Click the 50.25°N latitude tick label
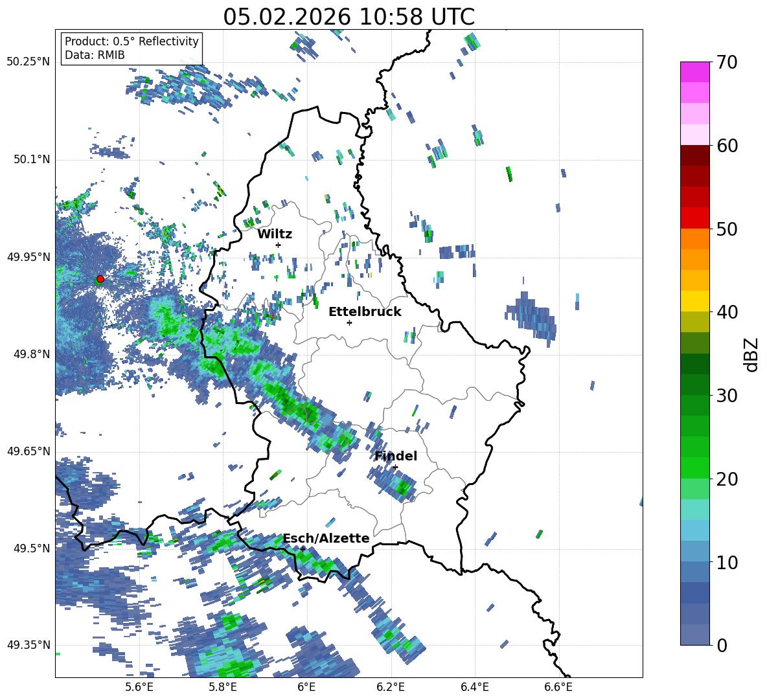767x700 pixels. click(x=29, y=62)
